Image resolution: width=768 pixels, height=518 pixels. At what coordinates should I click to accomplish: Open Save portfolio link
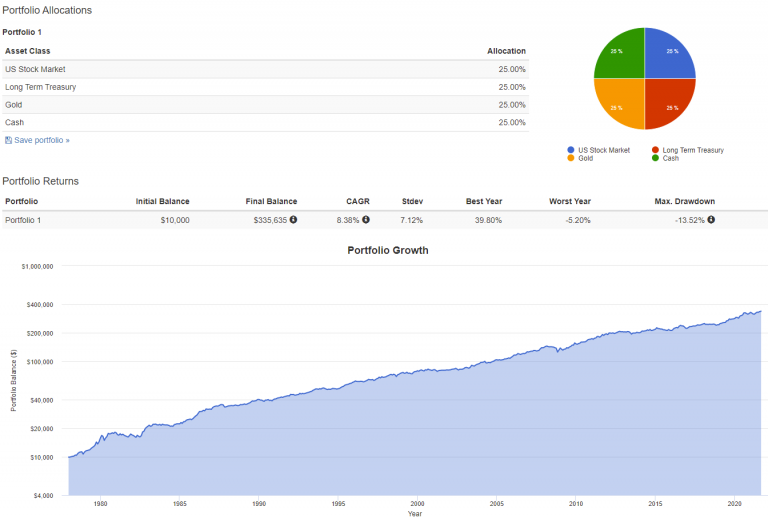(x=42, y=141)
